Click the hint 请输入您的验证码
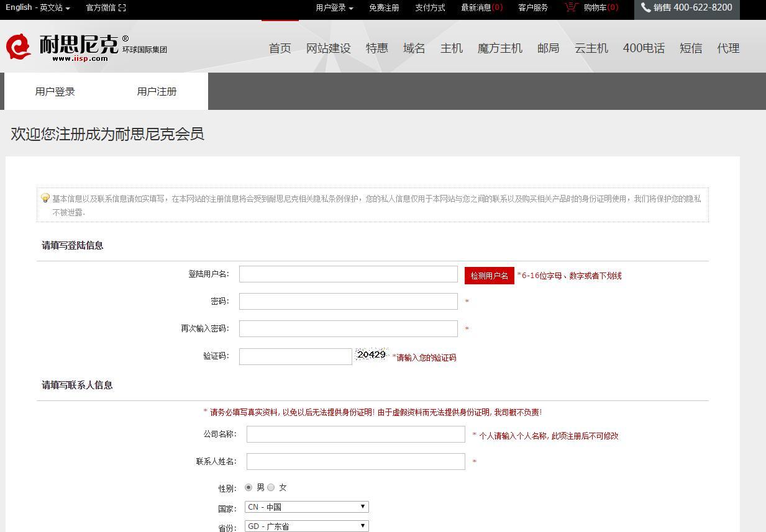766x532 pixels. point(426,358)
